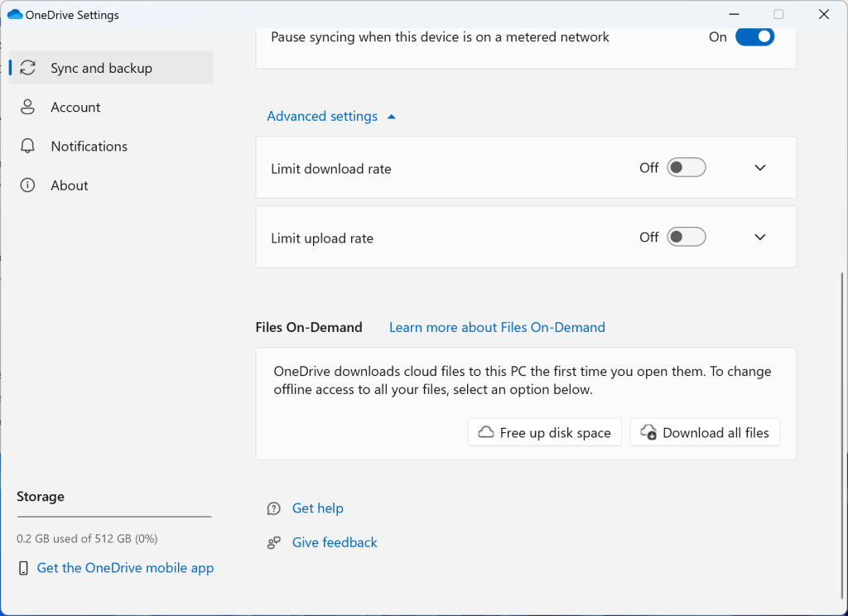Click the About info icon
The width and height of the screenshot is (848, 616).
tap(27, 185)
